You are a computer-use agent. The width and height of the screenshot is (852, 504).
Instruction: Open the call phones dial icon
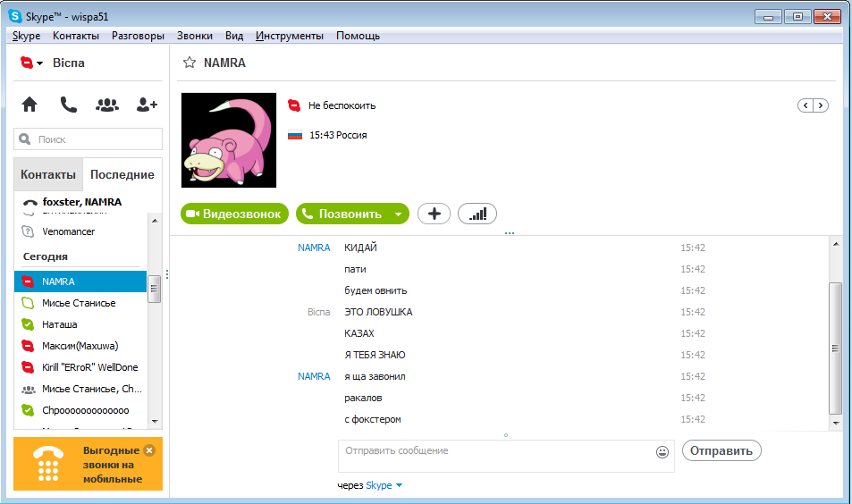click(68, 105)
